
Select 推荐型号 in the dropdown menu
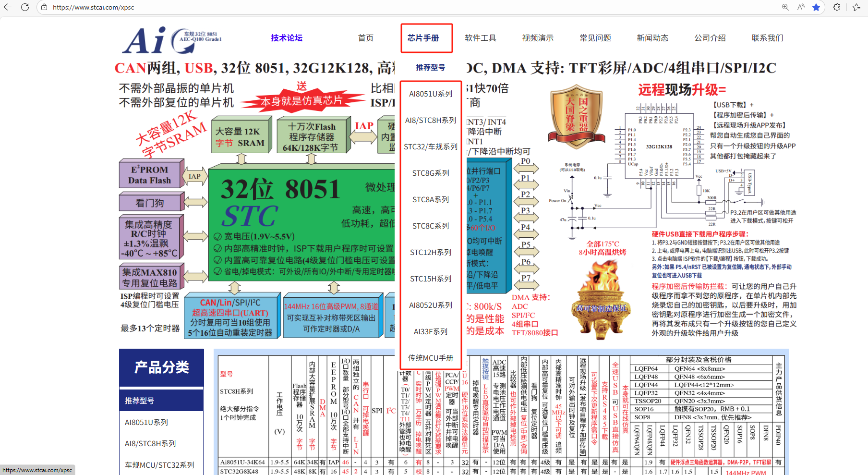[x=431, y=67]
